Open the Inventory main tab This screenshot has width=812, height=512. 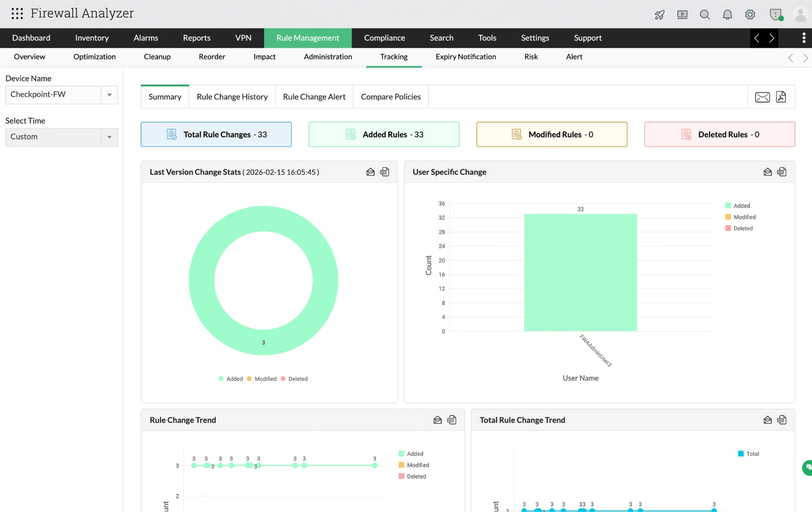tap(92, 38)
